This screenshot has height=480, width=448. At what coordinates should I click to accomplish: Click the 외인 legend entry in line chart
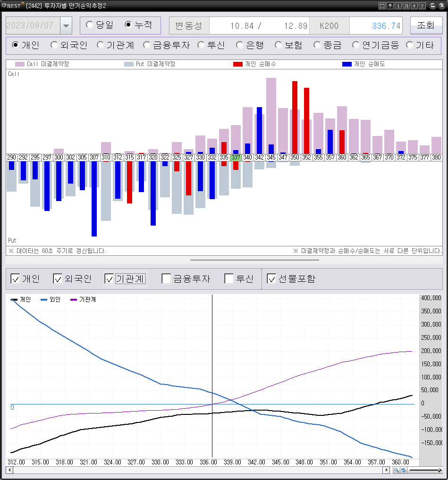50,299
